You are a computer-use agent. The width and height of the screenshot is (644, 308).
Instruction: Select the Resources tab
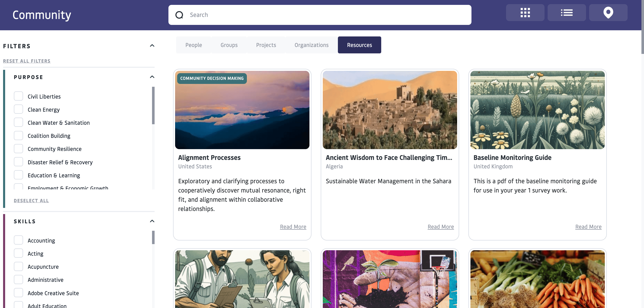tap(359, 45)
